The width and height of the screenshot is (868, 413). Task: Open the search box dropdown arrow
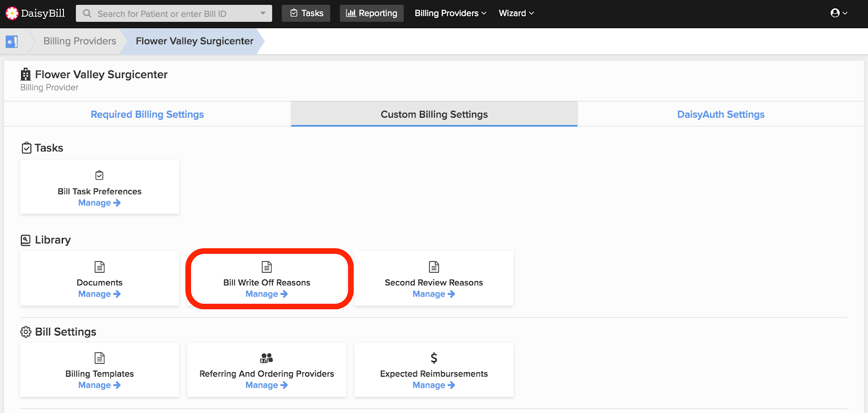[x=263, y=14]
